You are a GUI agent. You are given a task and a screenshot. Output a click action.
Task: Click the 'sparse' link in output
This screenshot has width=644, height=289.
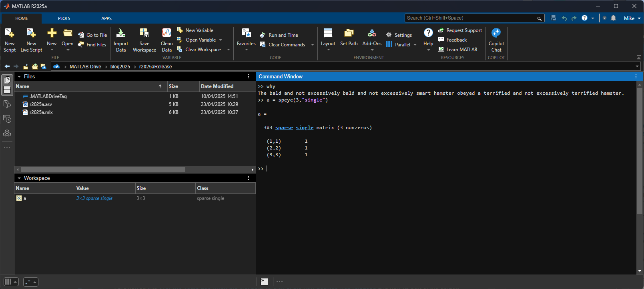[284, 128]
